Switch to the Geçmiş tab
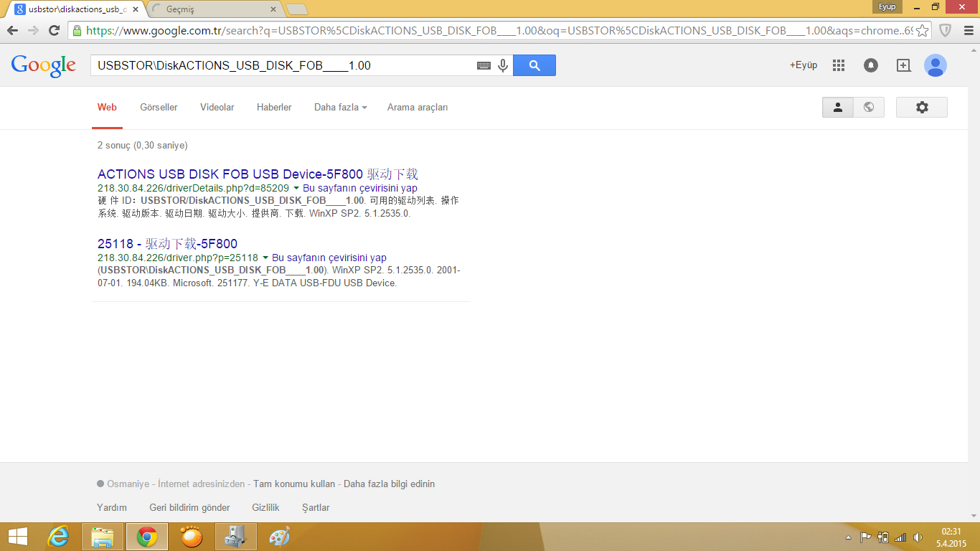This screenshot has height=551, width=980. [x=213, y=9]
